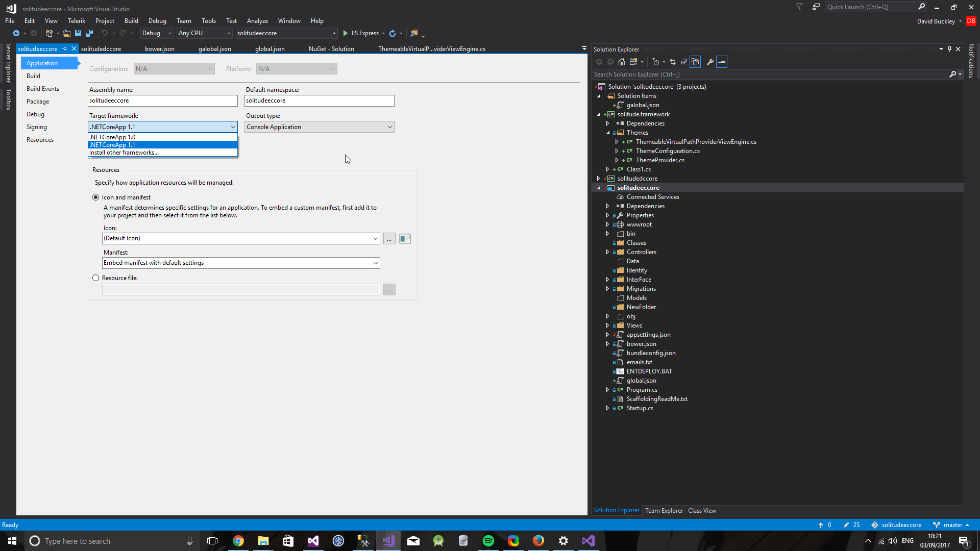Click the Search Solution Explorer box
The height and width of the screenshot is (551, 980).
770,74
